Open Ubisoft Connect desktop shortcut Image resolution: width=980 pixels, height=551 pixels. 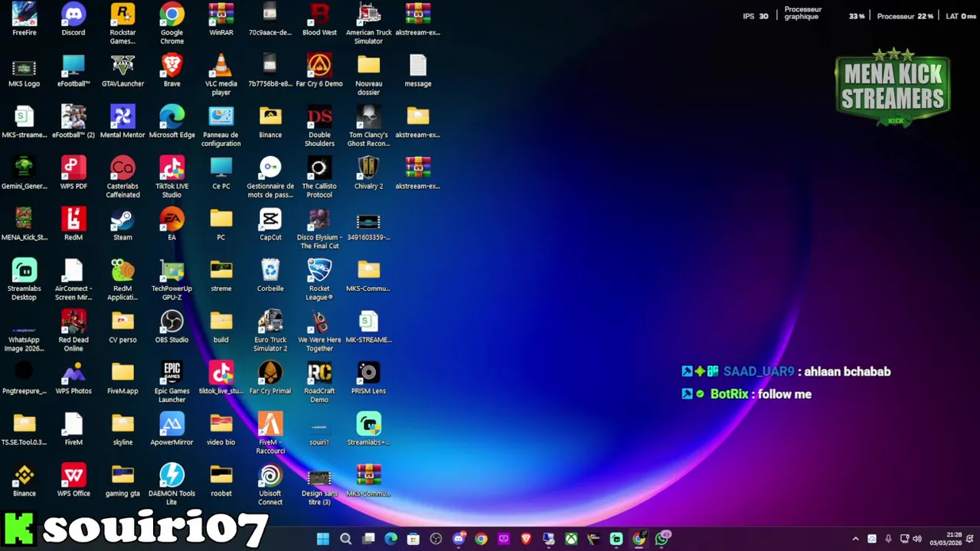click(x=270, y=484)
